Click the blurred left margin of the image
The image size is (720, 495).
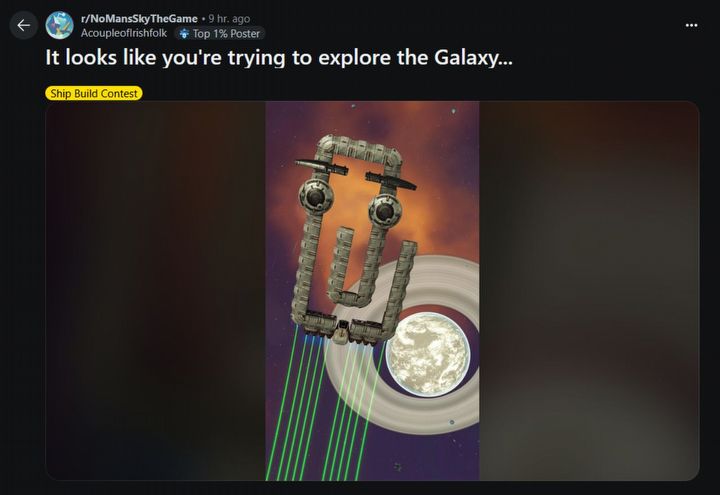(155, 291)
